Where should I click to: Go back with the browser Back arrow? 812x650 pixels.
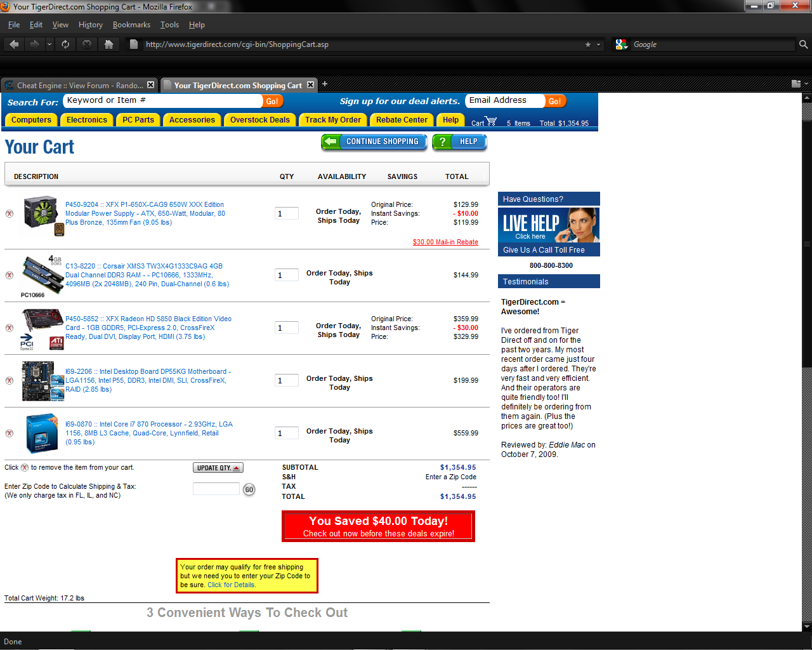coord(14,44)
